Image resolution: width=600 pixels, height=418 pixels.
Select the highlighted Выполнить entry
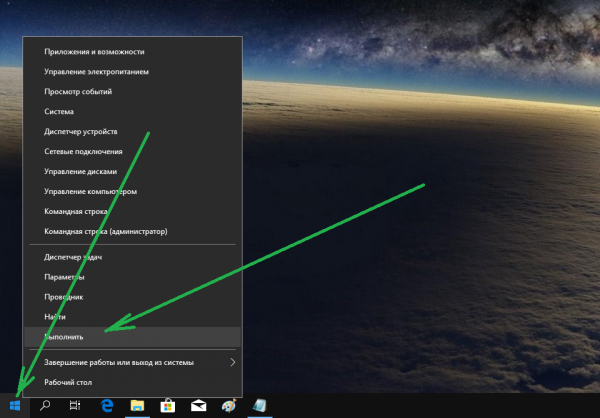(x=132, y=337)
